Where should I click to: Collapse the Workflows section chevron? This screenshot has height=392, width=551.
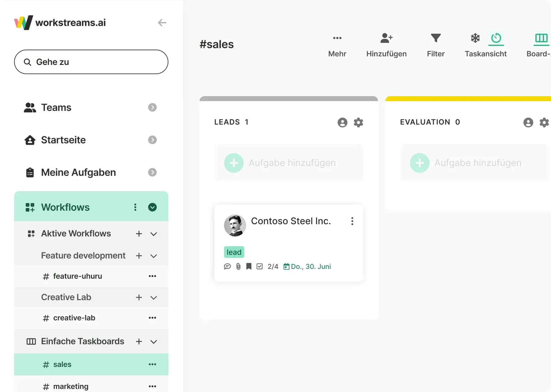tap(152, 207)
